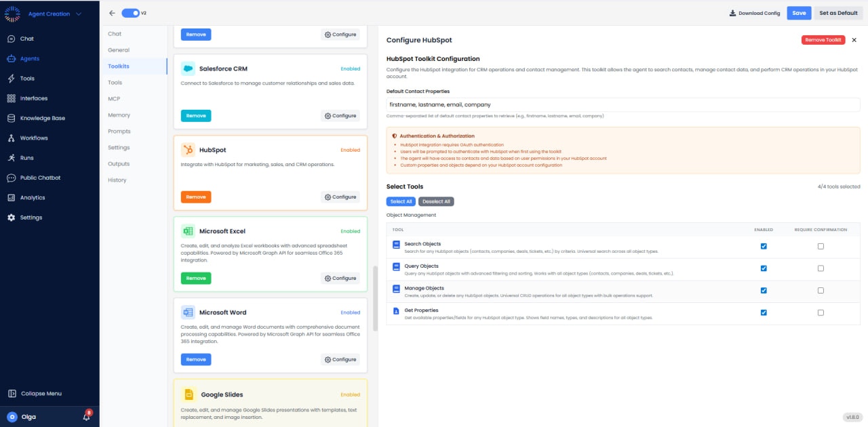Screen dimensions: 868x427
Task: Click the Default Contact Properties input field
Action: [x=624, y=104]
